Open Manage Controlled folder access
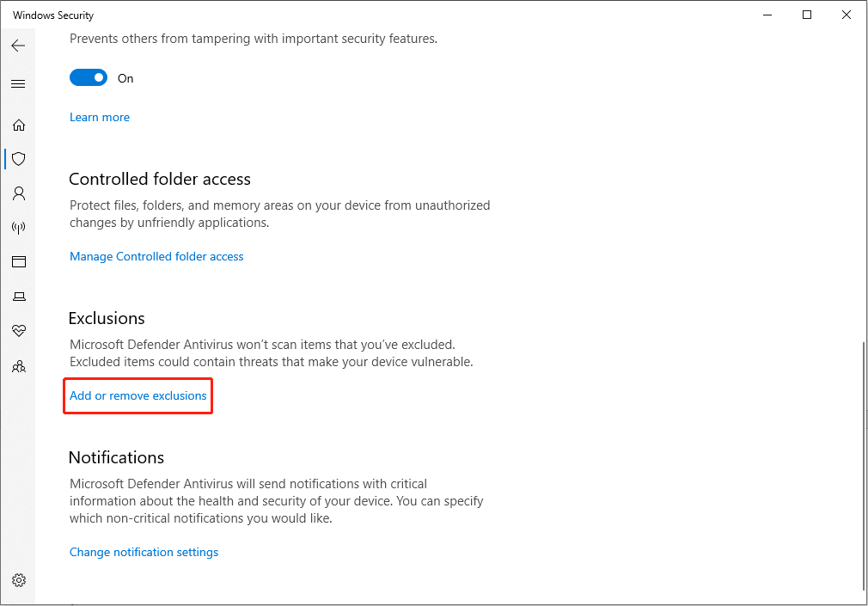Viewport: 868px width, 606px height. (x=156, y=256)
